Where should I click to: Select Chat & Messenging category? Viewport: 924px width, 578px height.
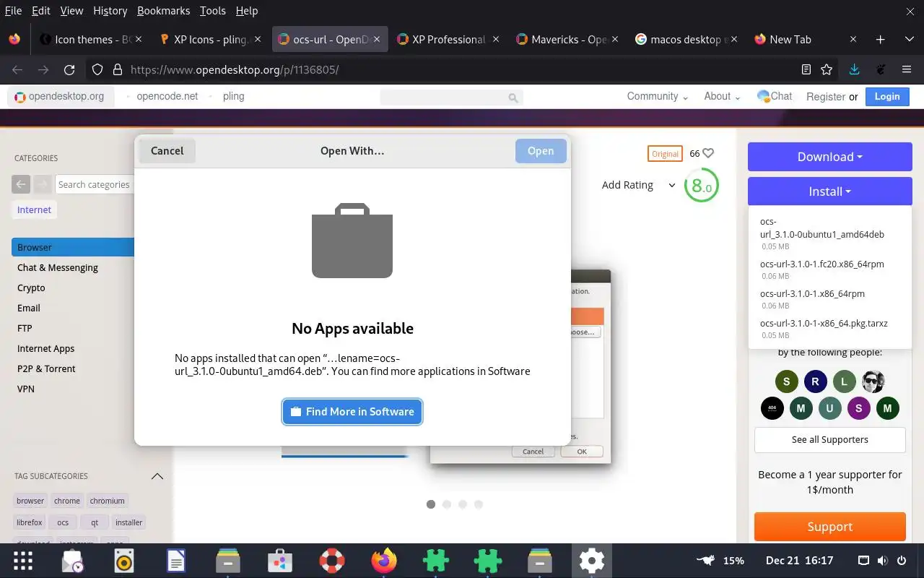coord(58,267)
